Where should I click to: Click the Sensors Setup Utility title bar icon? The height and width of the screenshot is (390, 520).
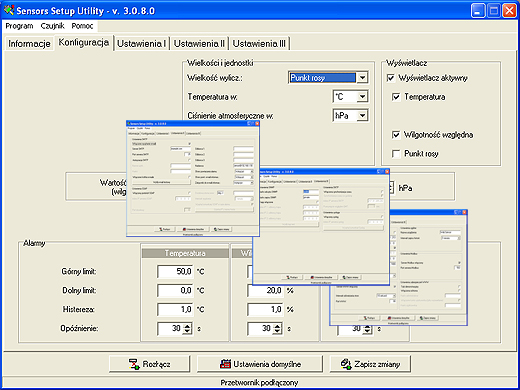click(9, 10)
